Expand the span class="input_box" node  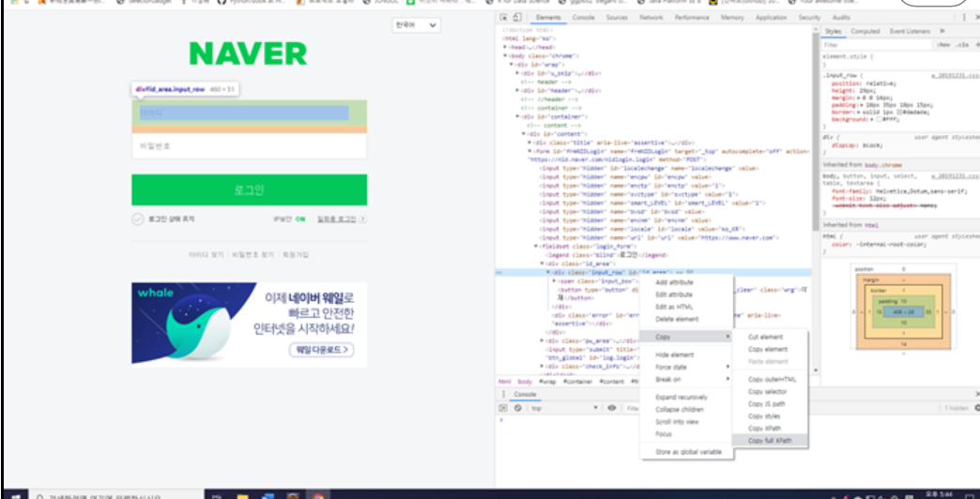pos(555,281)
